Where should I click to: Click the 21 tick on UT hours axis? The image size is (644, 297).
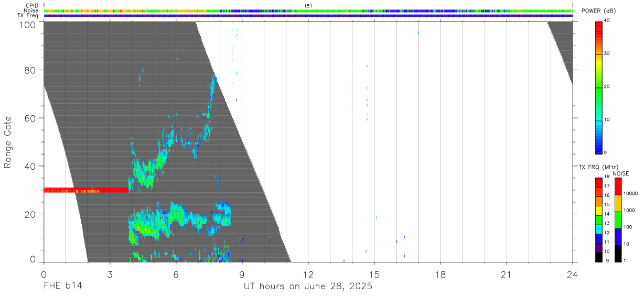coord(506,274)
